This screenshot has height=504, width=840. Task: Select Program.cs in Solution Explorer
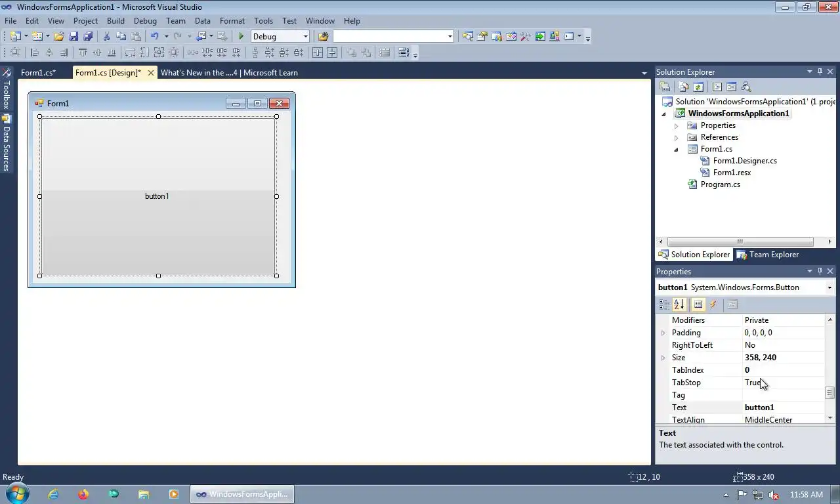click(x=720, y=184)
